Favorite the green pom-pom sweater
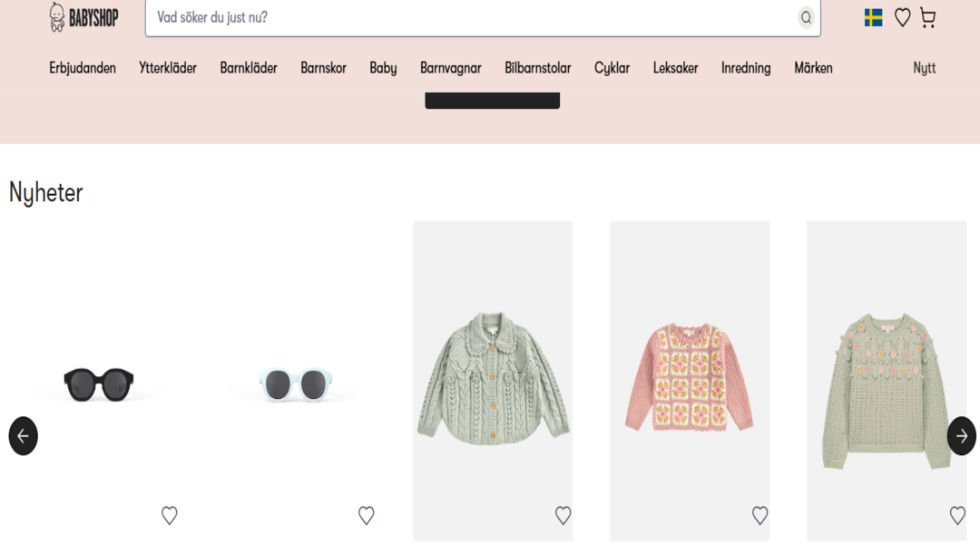This screenshot has height=544, width=980. pos(957,515)
